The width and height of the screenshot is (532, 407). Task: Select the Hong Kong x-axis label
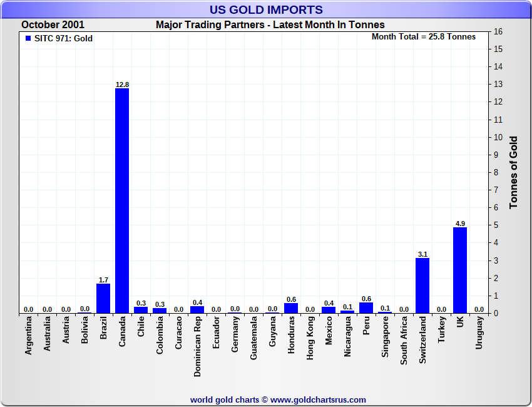pyautogui.click(x=310, y=338)
